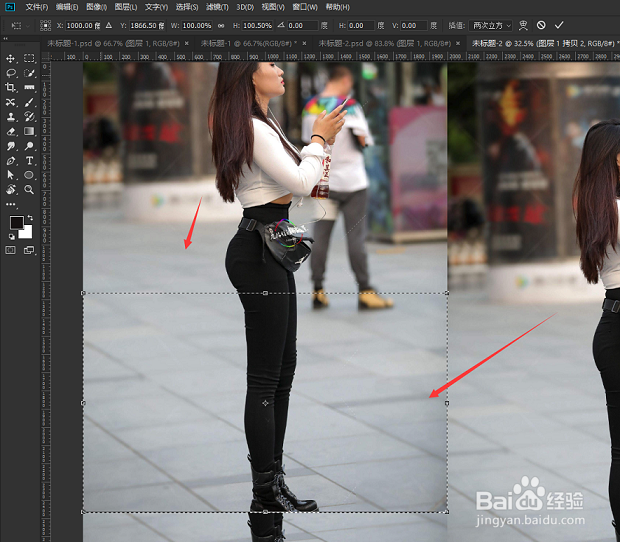620x542 pixels.
Task: Collapse the tools panel double-arrow
Action: pyautogui.click(x=5, y=39)
